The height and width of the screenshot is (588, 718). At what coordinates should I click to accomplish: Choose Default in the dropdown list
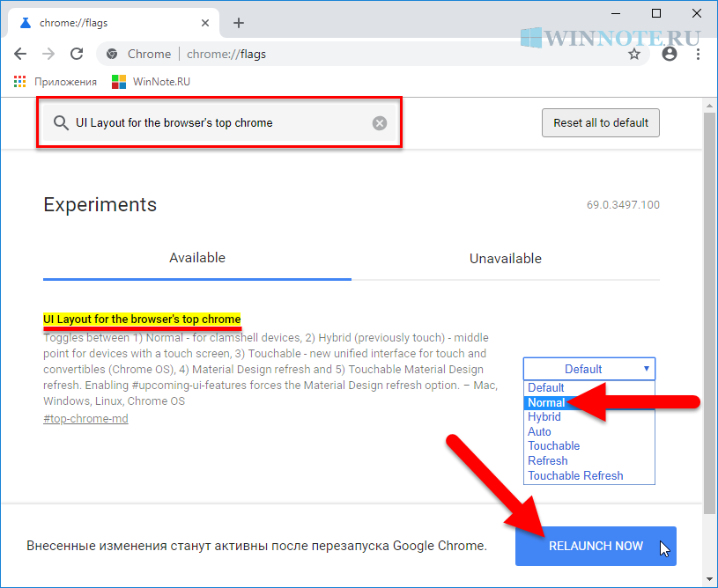[x=589, y=387]
